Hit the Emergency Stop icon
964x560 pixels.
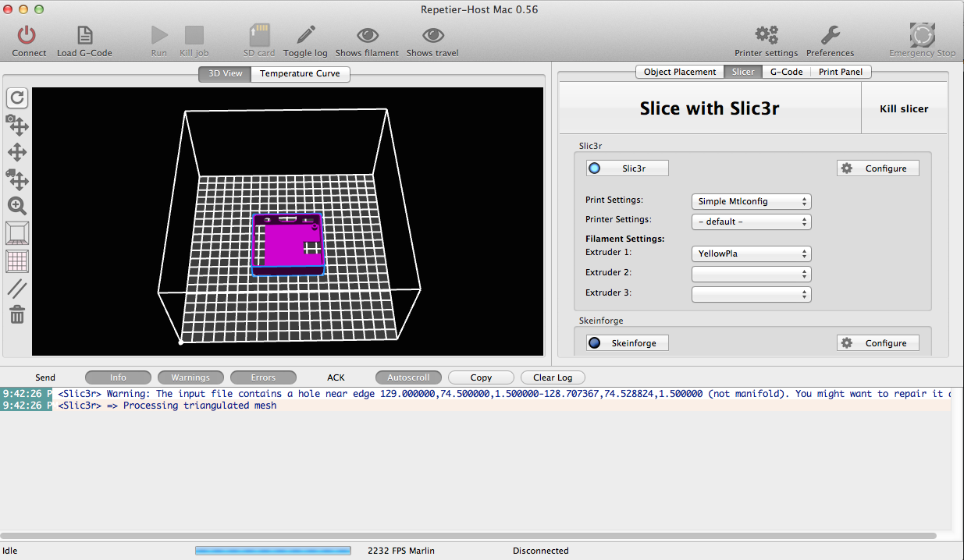coord(923,35)
